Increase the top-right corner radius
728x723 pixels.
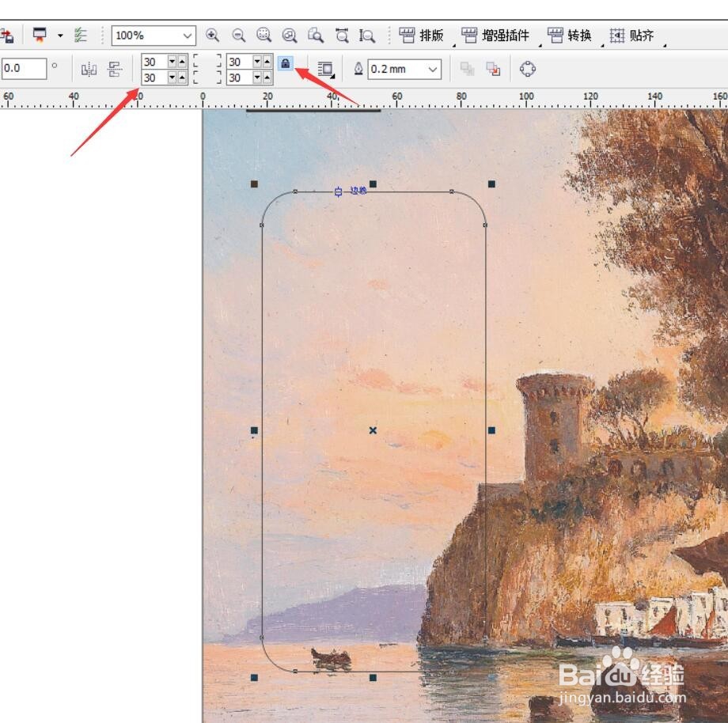(267, 62)
